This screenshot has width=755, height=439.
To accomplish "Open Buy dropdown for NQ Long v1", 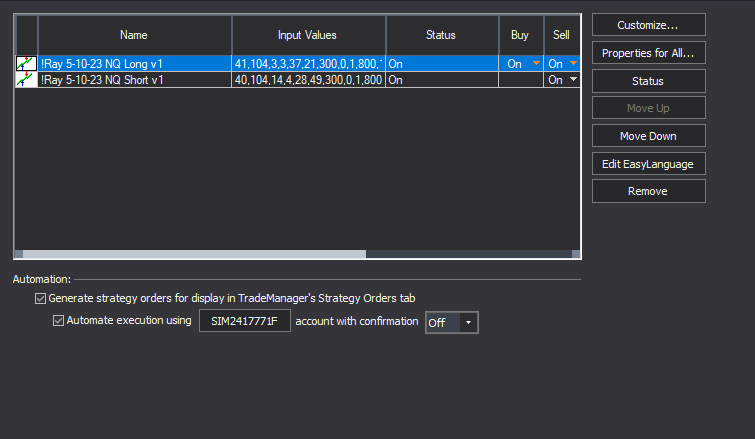I will click(536, 64).
